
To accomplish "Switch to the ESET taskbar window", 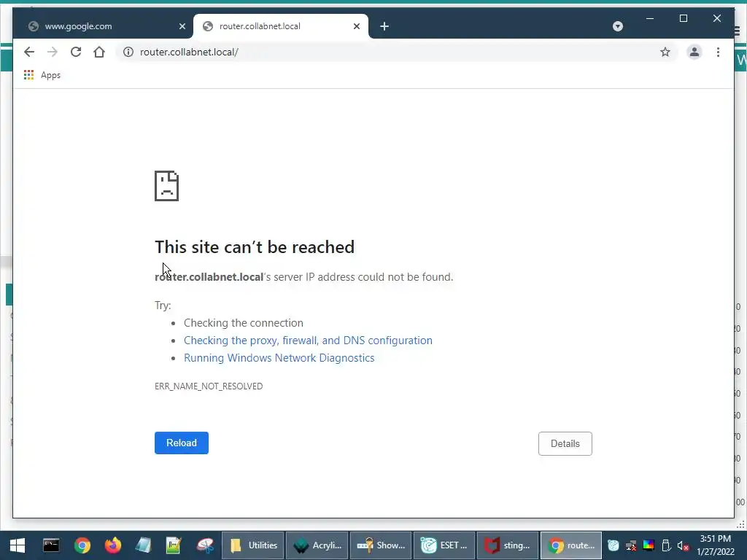I will tap(444, 545).
